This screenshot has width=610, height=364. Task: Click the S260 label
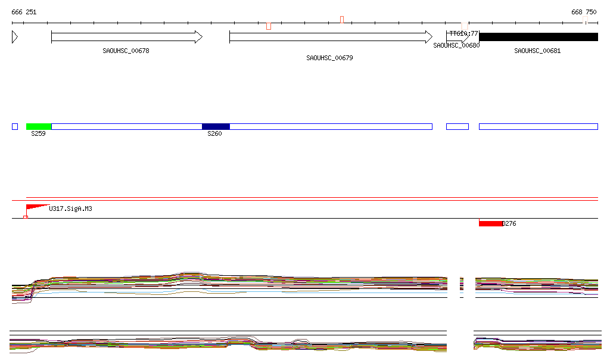[214, 133]
